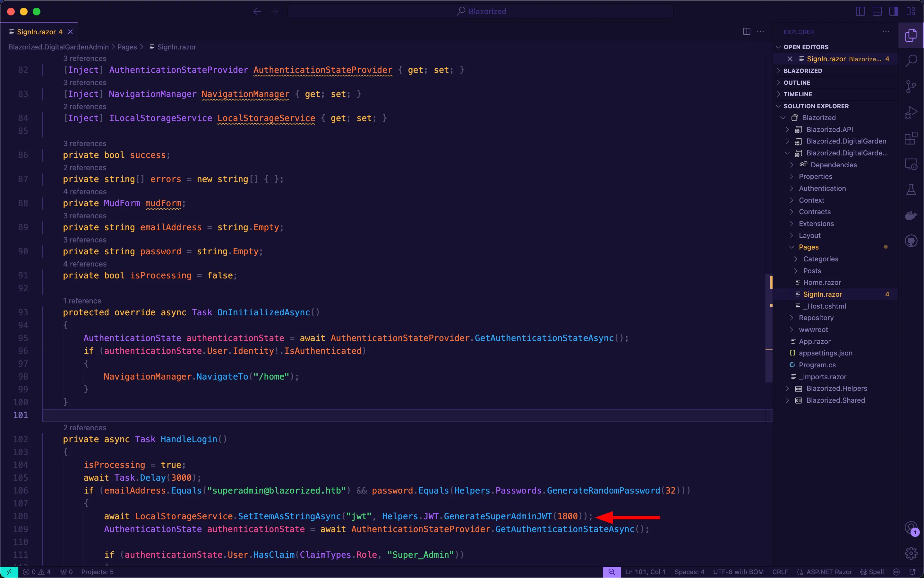Screen dimensions: 924x578
Task: Click Spaces: 4 indentation status
Action: (689, 572)
